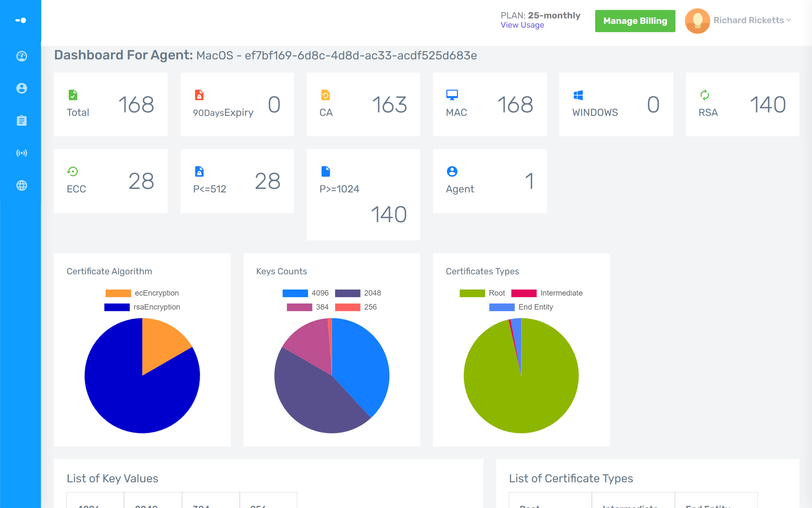Viewport: 812px width, 508px height.
Task: Click the sidebar toggle icon at top
Action: click(x=21, y=20)
